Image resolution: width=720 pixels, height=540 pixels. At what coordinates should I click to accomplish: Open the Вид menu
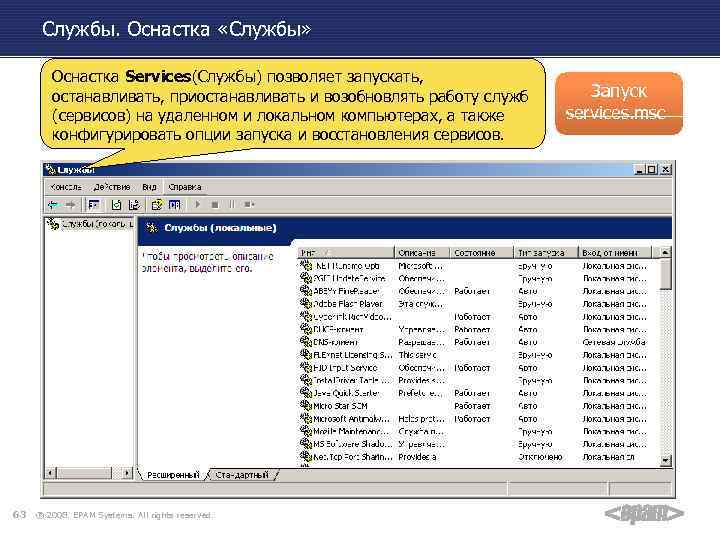(149, 187)
